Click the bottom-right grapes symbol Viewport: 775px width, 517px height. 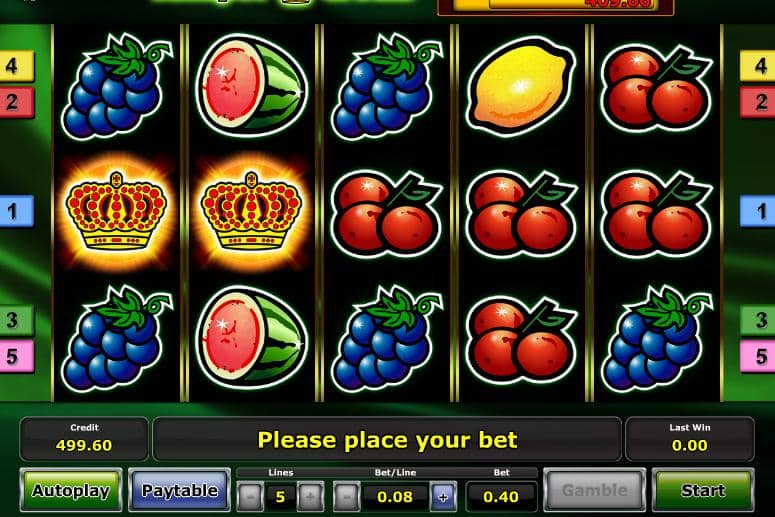point(656,339)
